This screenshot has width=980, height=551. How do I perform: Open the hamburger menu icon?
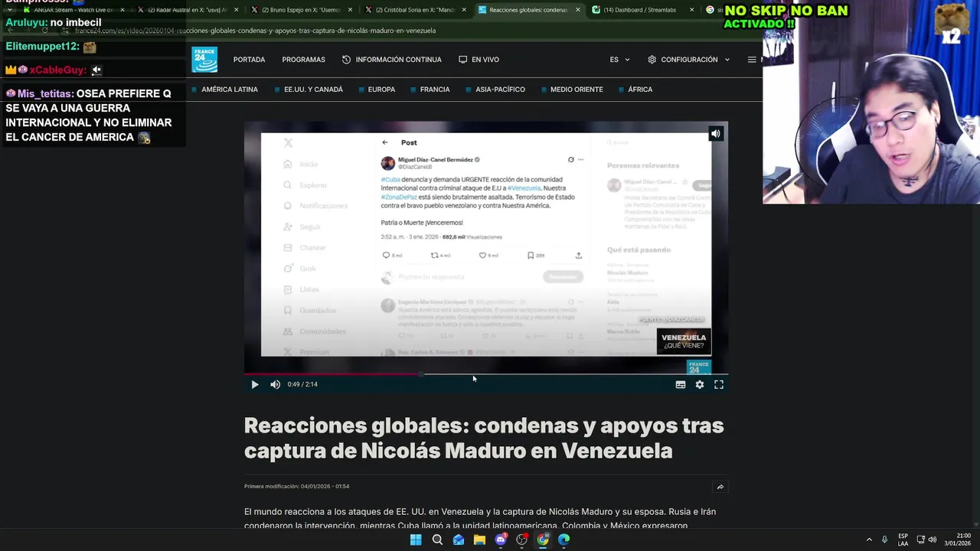[x=752, y=60]
